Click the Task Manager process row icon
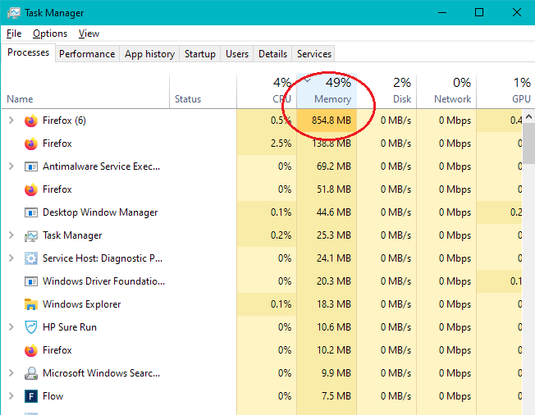The width and height of the screenshot is (535, 415). [x=31, y=236]
